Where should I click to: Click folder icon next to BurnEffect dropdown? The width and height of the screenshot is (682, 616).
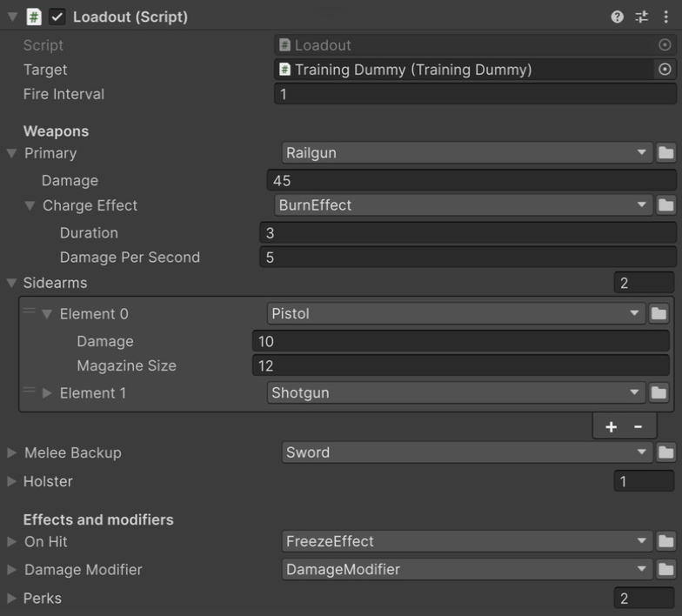[x=666, y=205]
